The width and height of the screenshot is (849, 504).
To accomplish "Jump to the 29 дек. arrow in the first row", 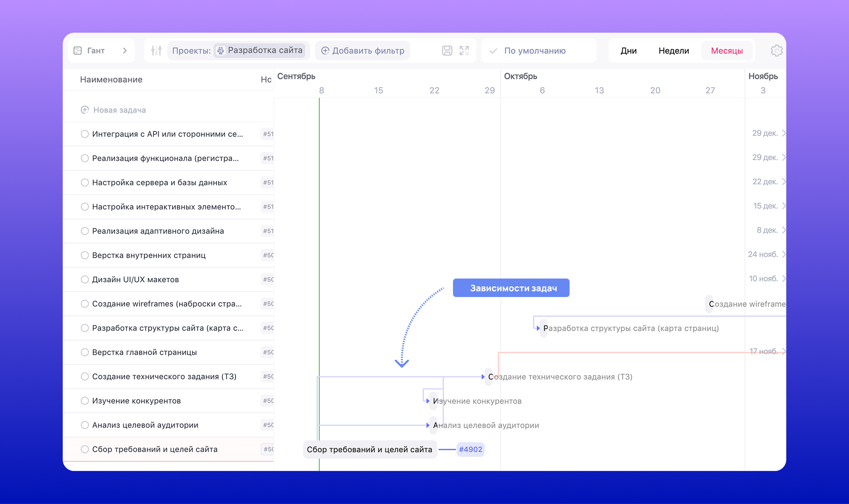I will point(784,133).
